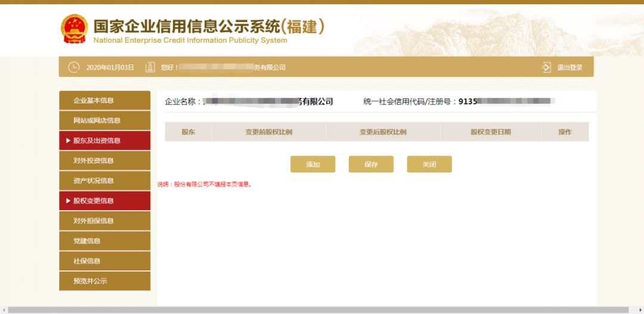This screenshot has height=314, width=644.
Task: Click the clock icon beside the date
Action: pos(73,67)
